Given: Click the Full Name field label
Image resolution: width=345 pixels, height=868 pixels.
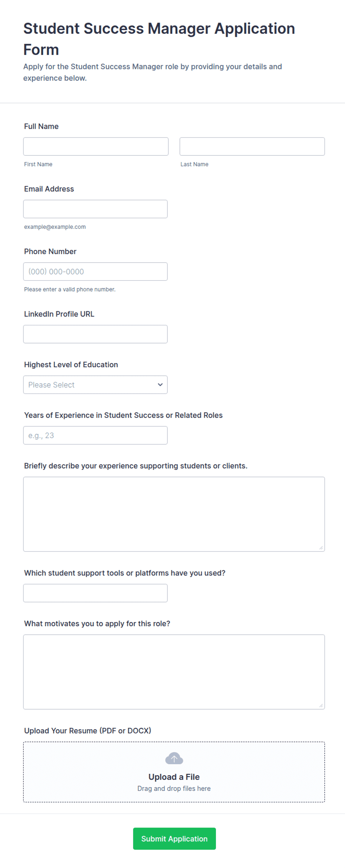Looking at the screenshot, I should [x=41, y=126].
